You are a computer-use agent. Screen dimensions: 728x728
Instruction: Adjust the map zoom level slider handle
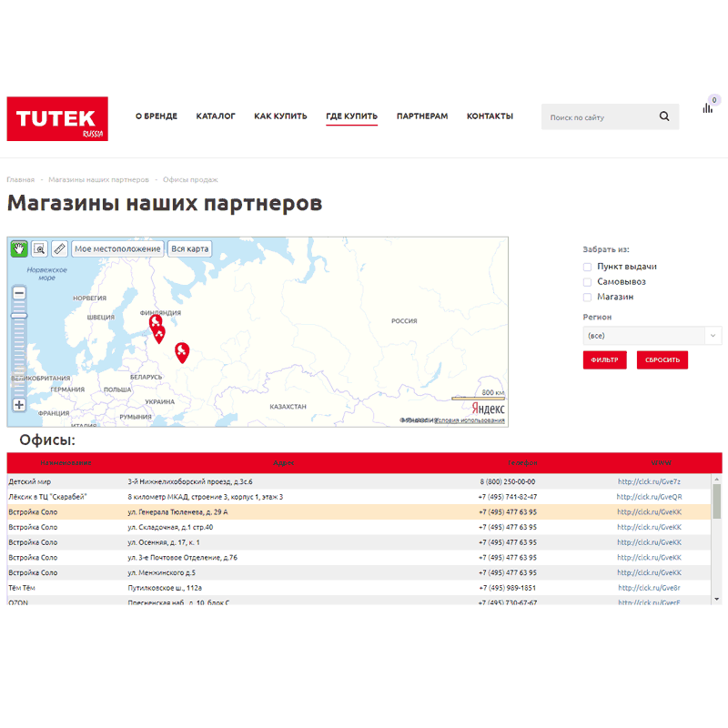point(19,316)
